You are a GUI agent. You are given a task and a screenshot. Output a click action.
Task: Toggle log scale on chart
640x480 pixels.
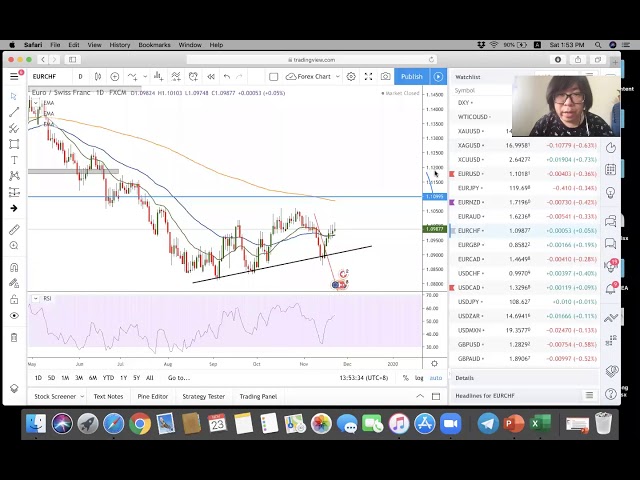(x=419, y=378)
